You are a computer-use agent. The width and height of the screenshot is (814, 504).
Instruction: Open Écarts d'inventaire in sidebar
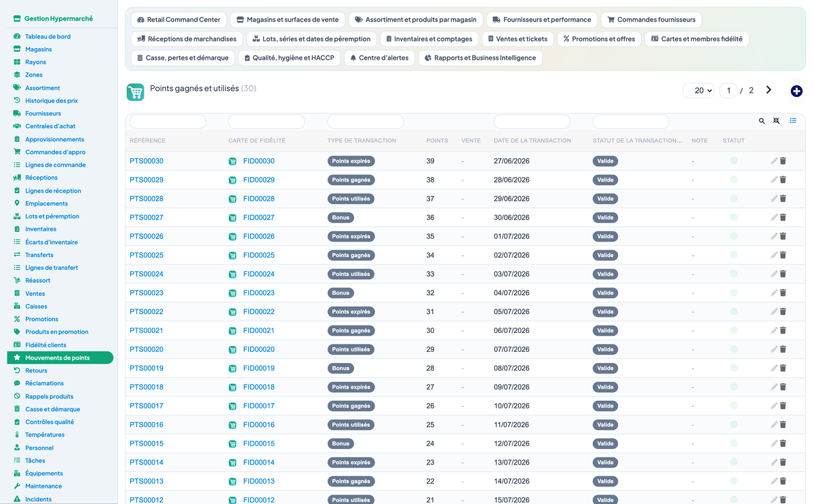(x=51, y=242)
